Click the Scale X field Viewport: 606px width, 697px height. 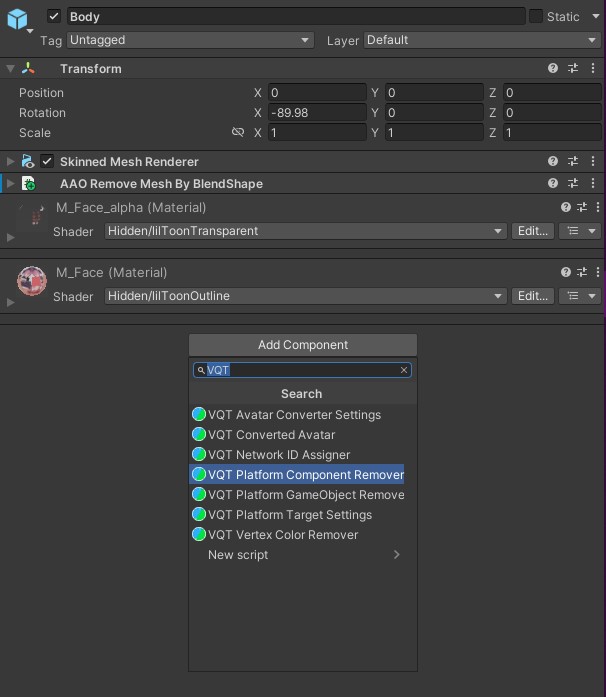click(x=317, y=132)
